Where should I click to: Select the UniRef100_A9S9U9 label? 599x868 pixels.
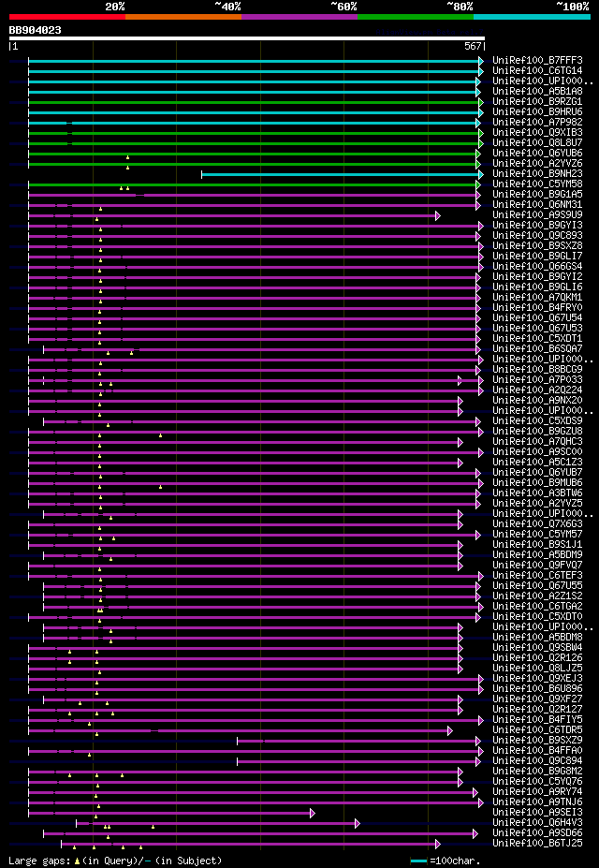537,215
